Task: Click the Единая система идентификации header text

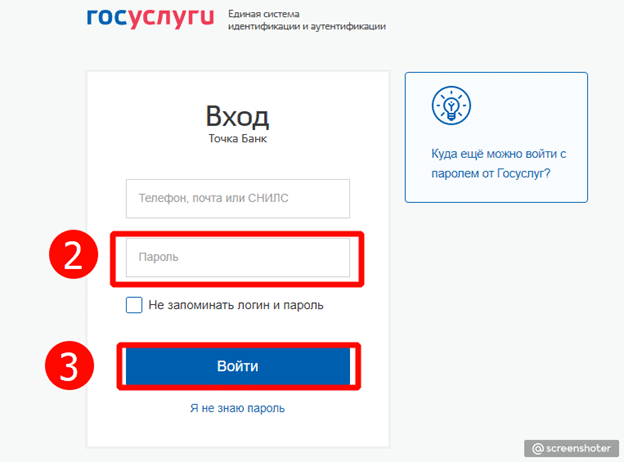Action: (x=307, y=20)
